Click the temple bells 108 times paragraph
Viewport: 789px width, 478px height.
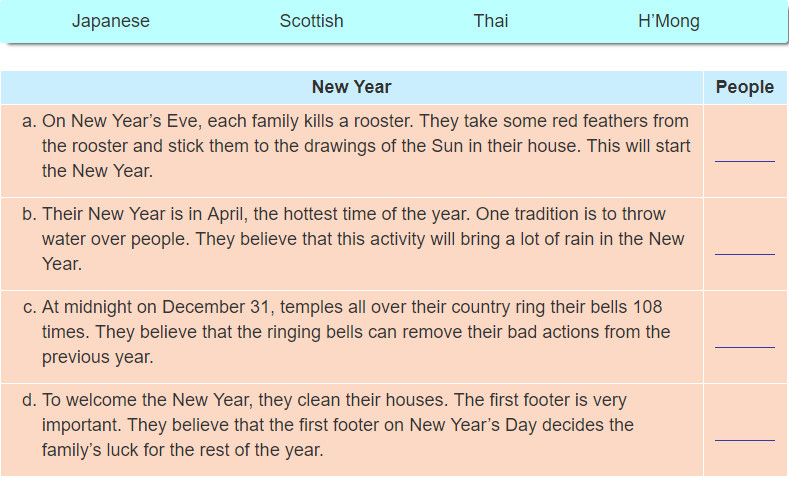356,332
